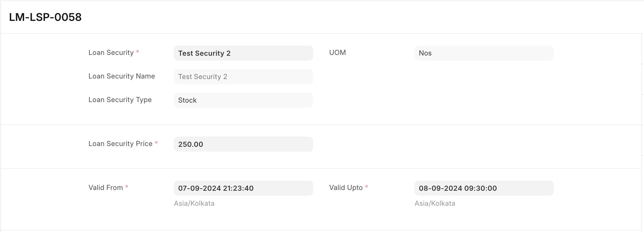Click the Valid From label

[106, 188]
